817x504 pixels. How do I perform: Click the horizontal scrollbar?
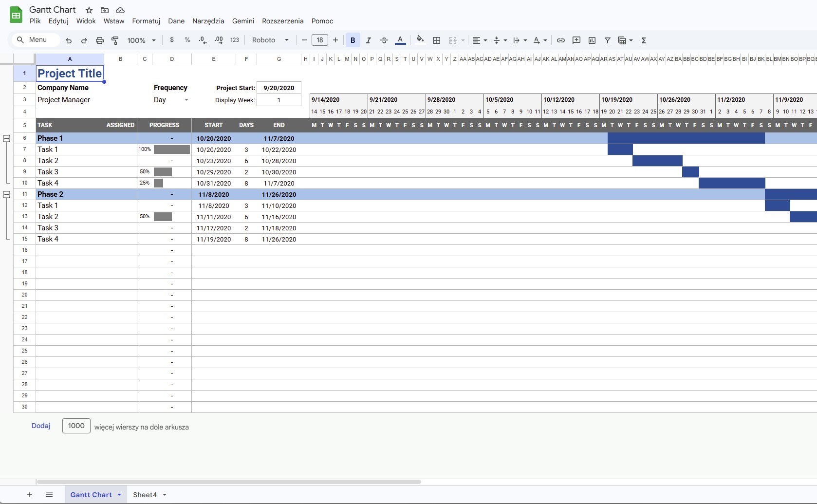pos(228,482)
